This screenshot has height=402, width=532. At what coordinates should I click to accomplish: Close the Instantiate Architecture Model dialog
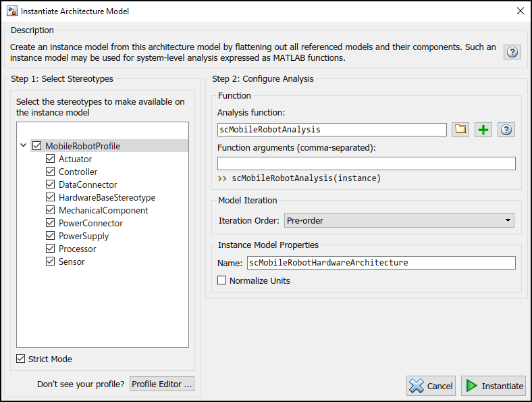[520, 11]
